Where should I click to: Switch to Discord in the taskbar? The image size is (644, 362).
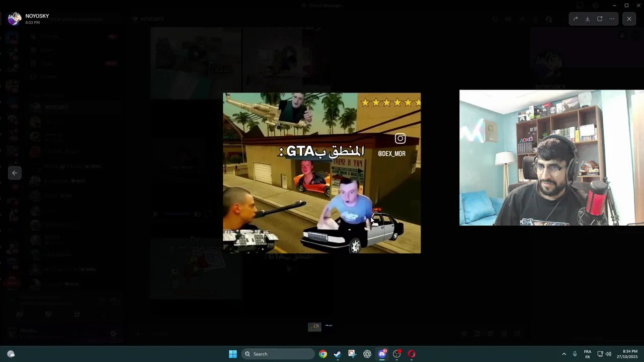tap(382, 354)
